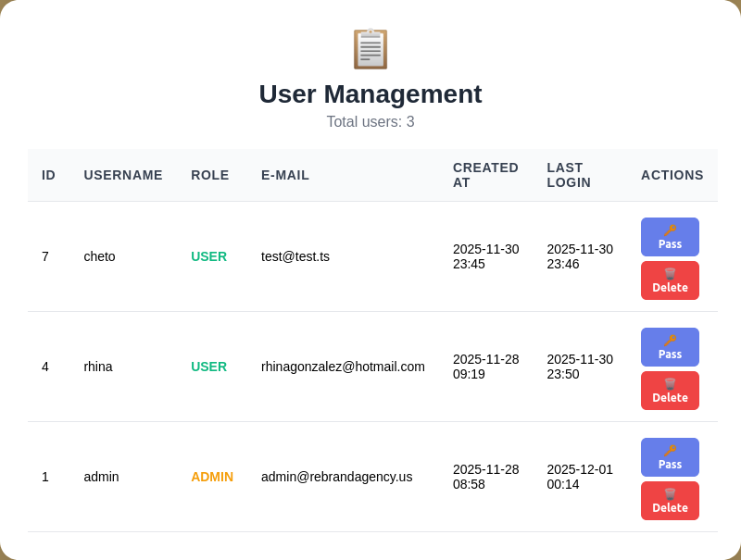The image size is (741, 560).
Task: Open Pass dialog for admin user
Action: [x=670, y=457]
